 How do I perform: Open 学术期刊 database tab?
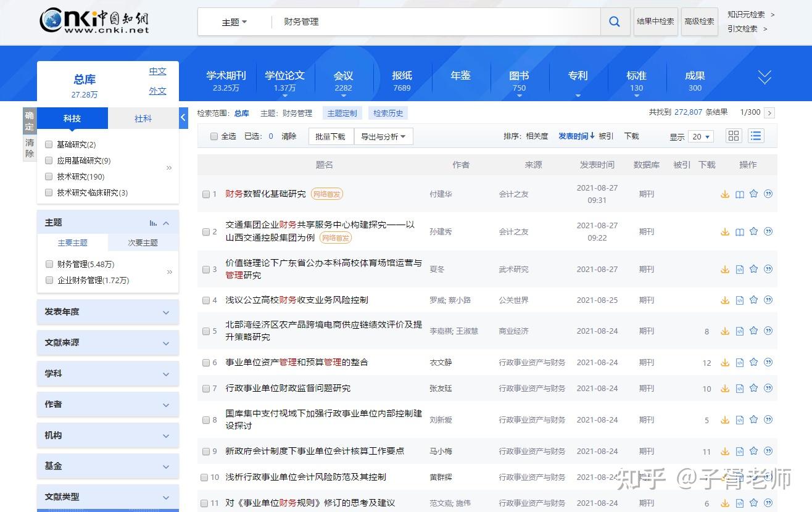click(x=226, y=80)
